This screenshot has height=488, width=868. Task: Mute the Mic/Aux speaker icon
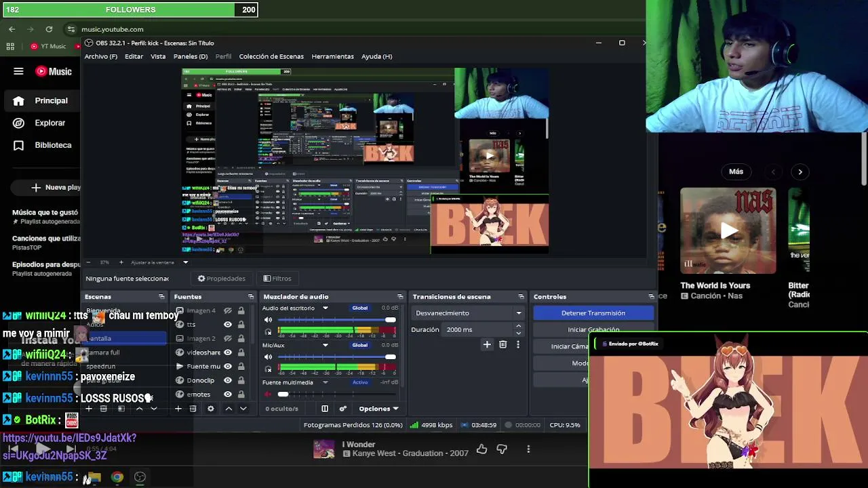[x=268, y=357]
